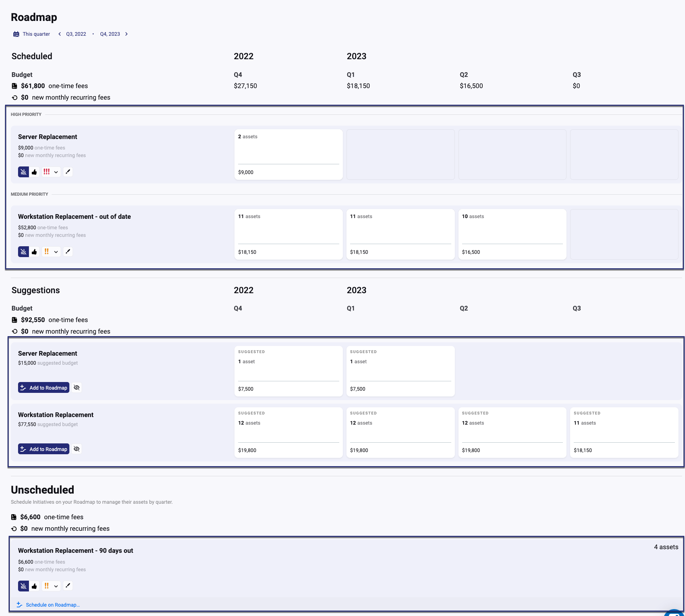
Task: Select This quarter in the navigation bar
Action: coord(36,34)
